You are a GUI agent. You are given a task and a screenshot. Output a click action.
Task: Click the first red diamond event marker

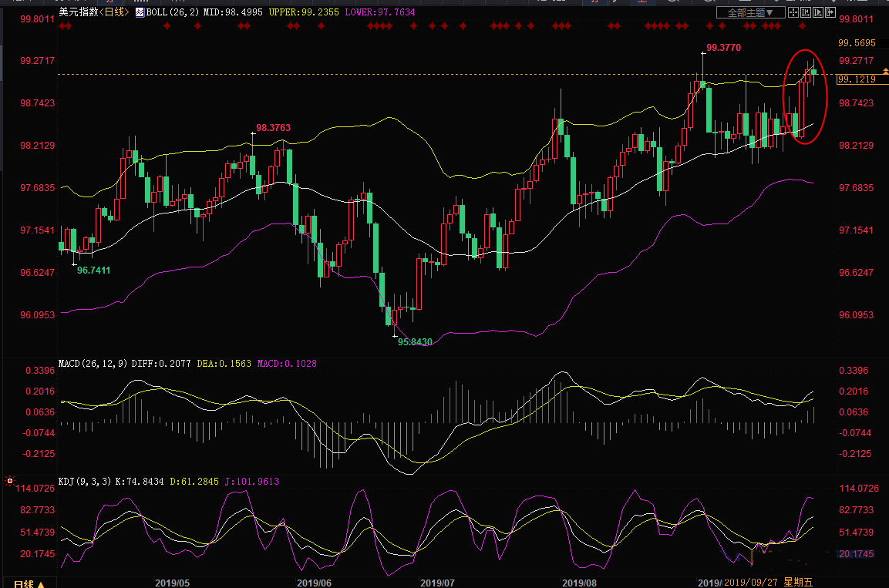pos(62,27)
